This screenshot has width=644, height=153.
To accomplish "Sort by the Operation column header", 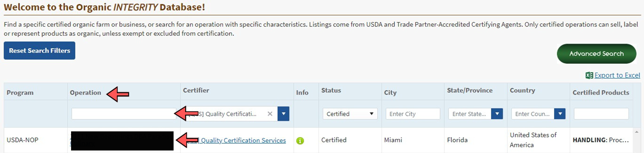I will (x=86, y=92).
